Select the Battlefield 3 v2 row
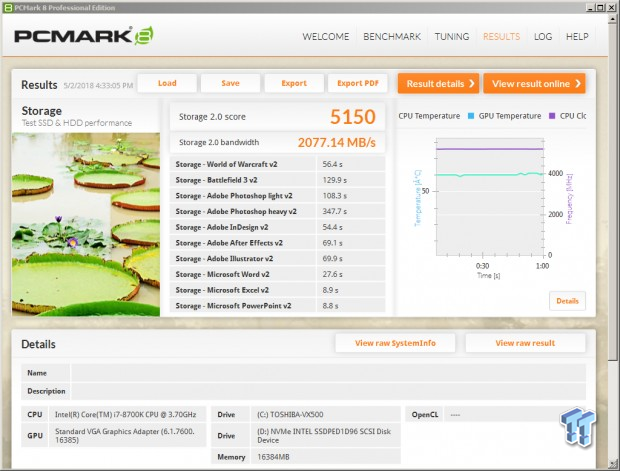This screenshot has height=471, width=620. pos(278,180)
